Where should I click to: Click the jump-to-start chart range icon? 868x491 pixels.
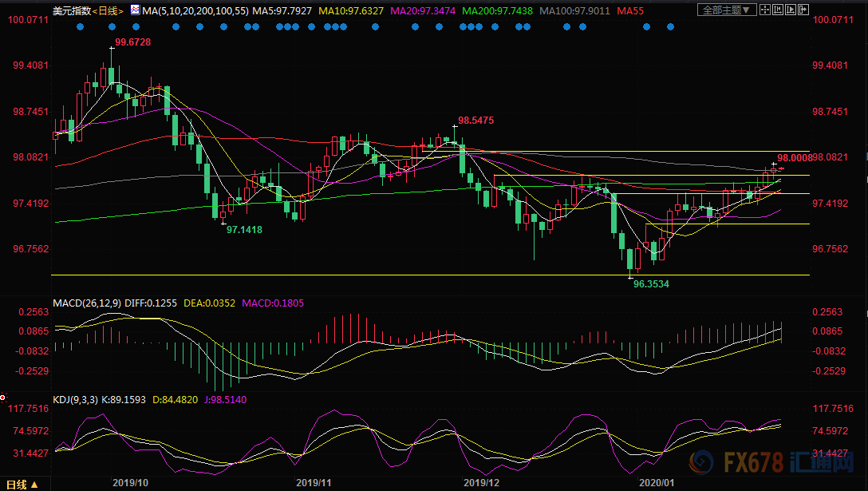(x=778, y=10)
